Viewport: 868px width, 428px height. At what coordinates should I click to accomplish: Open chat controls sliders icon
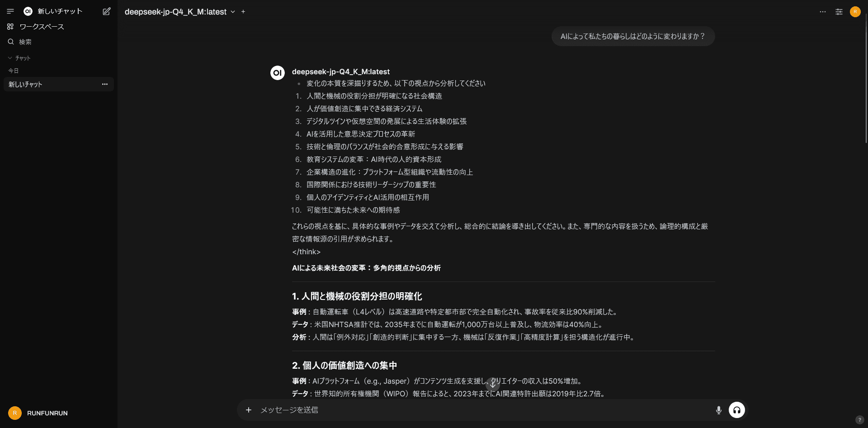point(839,12)
